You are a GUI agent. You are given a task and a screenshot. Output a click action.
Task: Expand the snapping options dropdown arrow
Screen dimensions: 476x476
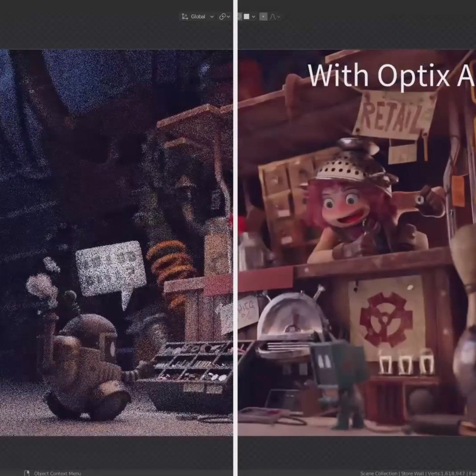[x=253, y=17]
